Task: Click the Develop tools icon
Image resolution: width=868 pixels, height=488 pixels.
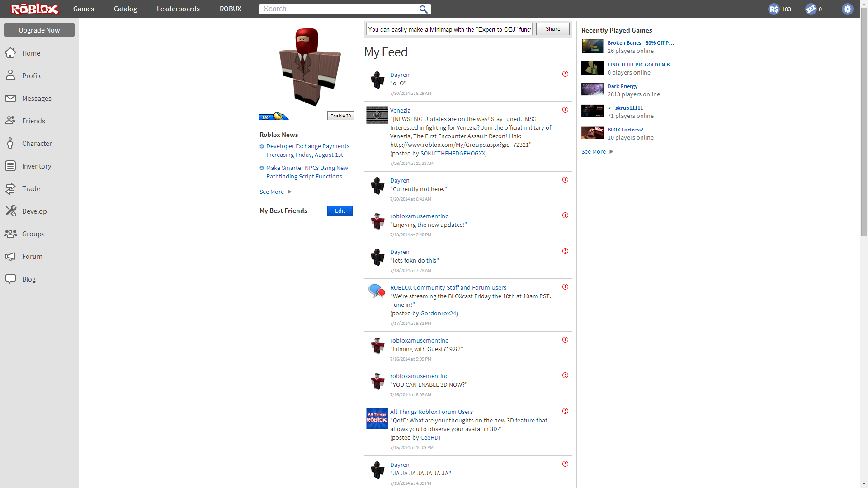Action: [10, 211]
